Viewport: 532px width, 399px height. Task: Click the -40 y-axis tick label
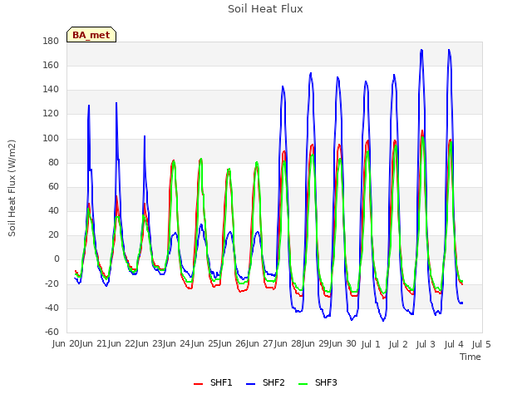(x=52, y=308)
